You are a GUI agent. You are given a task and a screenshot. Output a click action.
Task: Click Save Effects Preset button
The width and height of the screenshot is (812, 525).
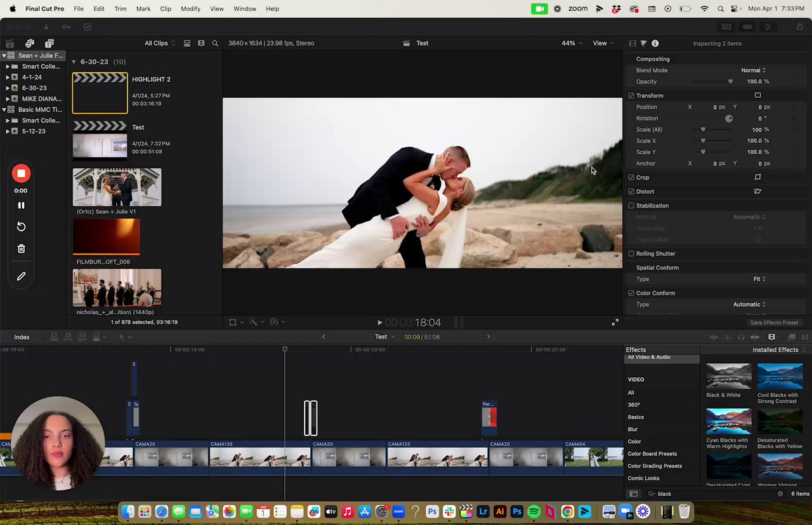click(x=774, y=322)
